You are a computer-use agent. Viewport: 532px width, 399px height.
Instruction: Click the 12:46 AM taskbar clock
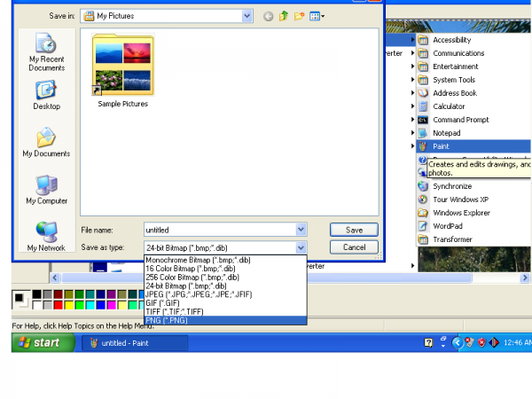[518, 342]
